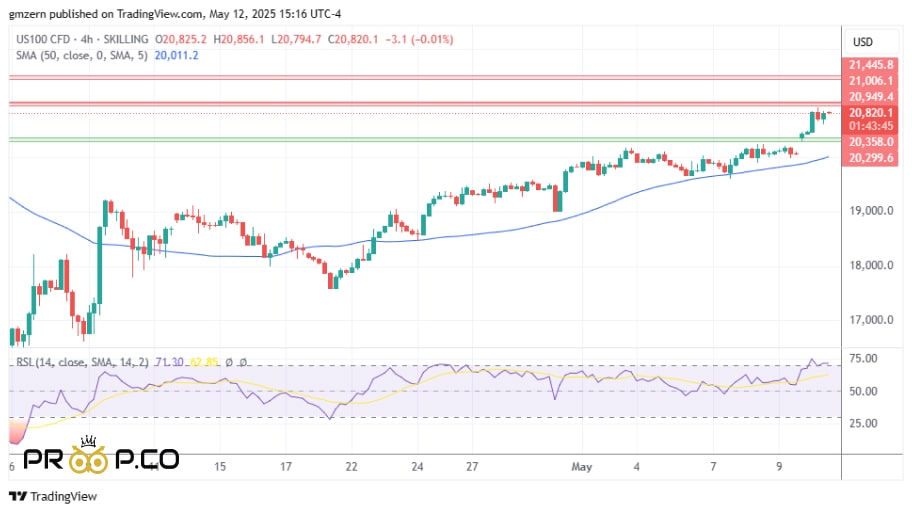Click the close value C20,820.1

point(352,39)
